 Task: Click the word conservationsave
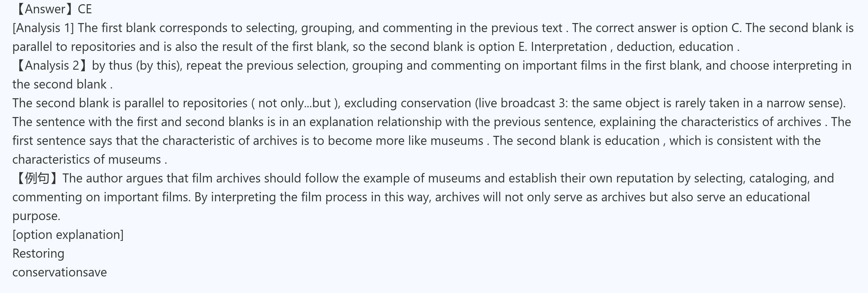pos(60,272)
